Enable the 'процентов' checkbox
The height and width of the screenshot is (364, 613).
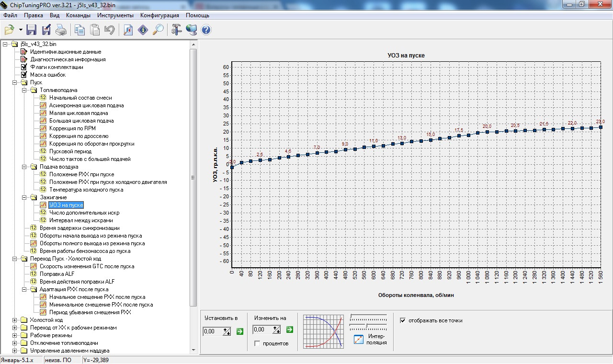point(257,343)
